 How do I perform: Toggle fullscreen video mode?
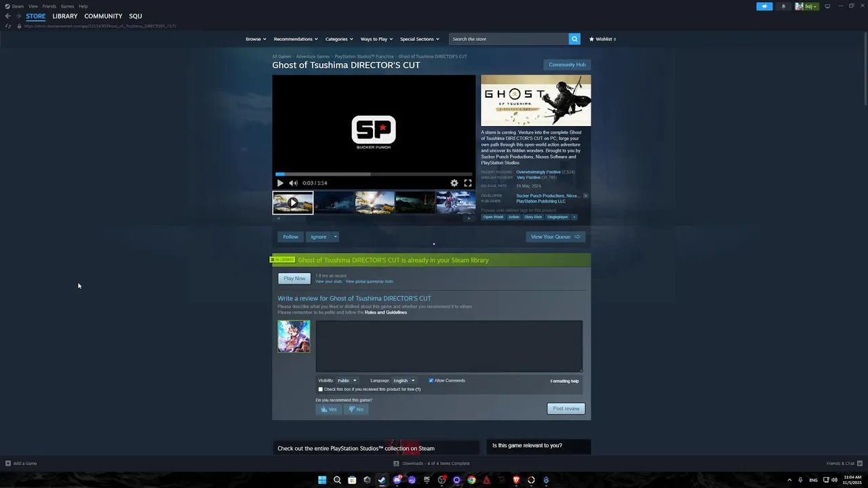(468, 183)
